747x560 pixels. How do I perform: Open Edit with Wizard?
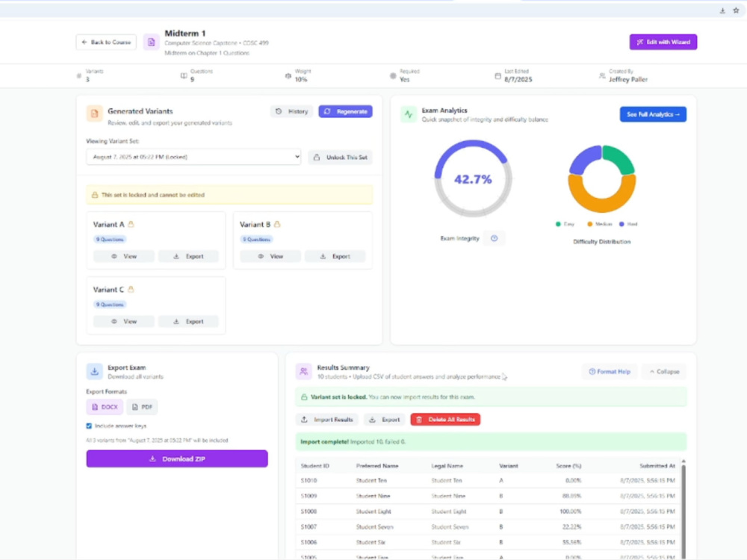[663, 42]
